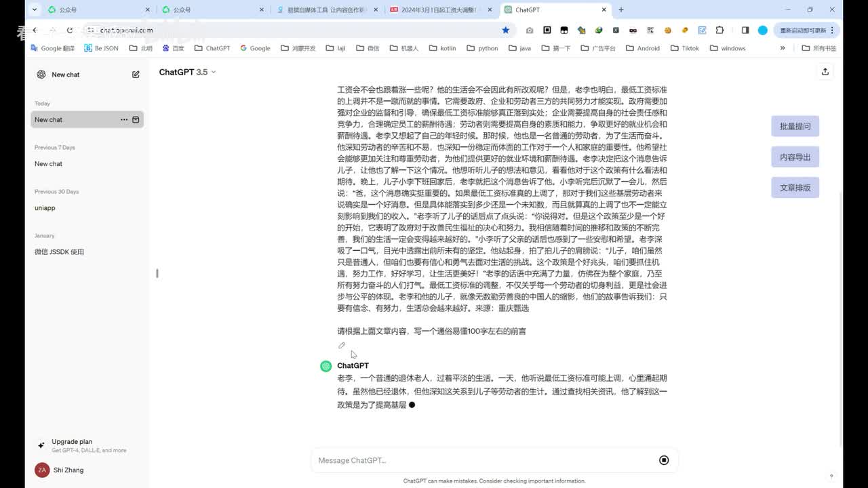Click the 批量提问 button
The image size is (868, 488).
click(x=795, y=127)
